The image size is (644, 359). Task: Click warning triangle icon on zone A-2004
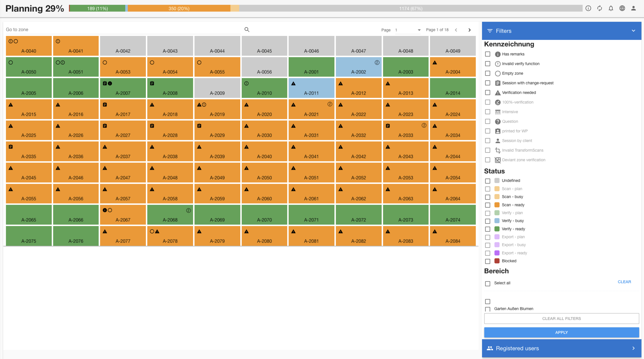pyautogui.click(x=435, y=63)
